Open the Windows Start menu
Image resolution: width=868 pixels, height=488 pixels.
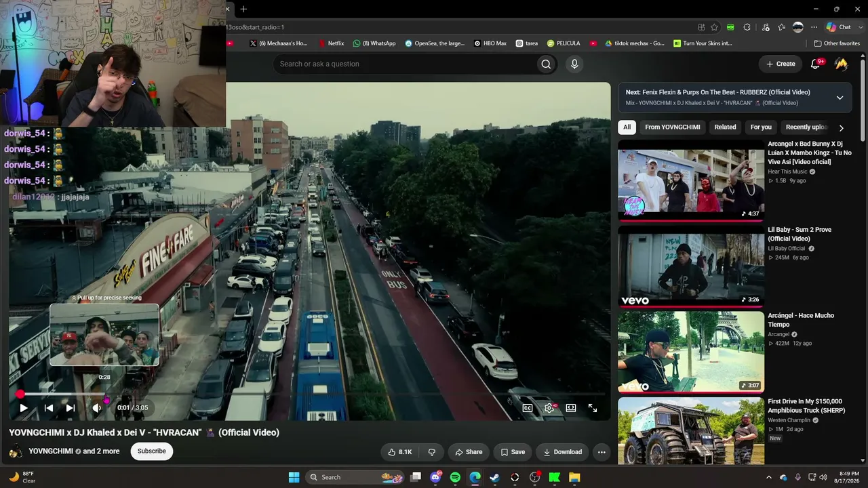pos(294,477)
